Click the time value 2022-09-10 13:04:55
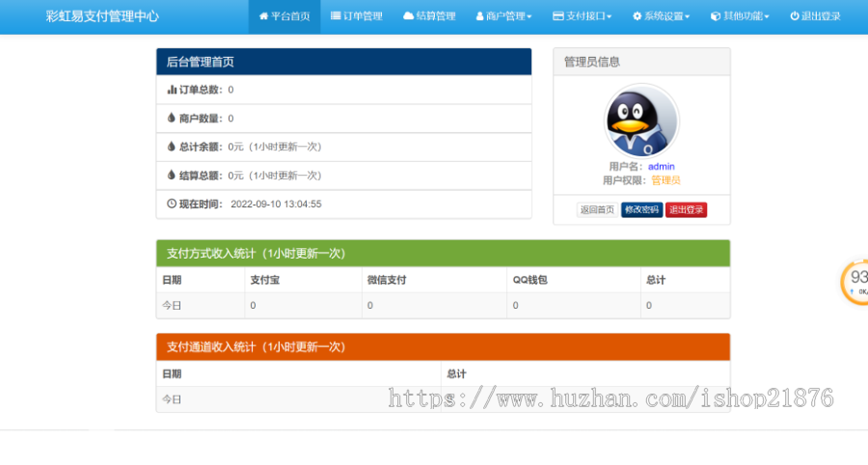The width and height of the screenshot is (868, 465). 276,205
